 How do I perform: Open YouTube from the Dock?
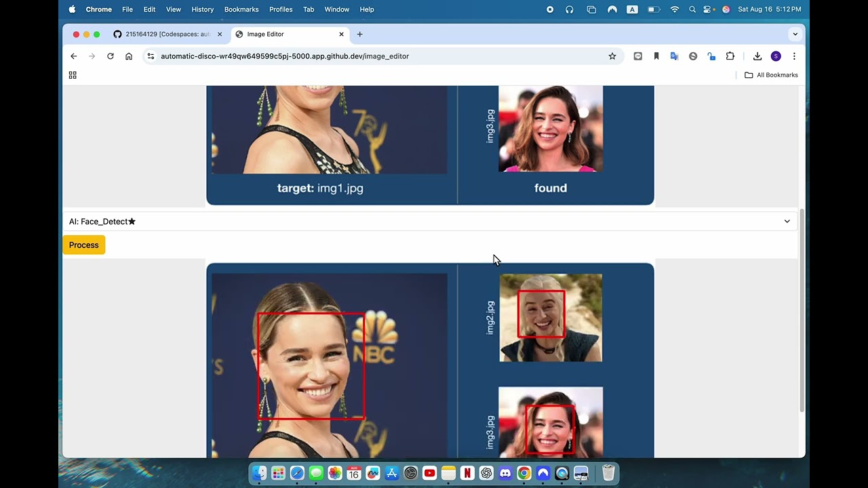pyautogui.click(x=429, y=473)
